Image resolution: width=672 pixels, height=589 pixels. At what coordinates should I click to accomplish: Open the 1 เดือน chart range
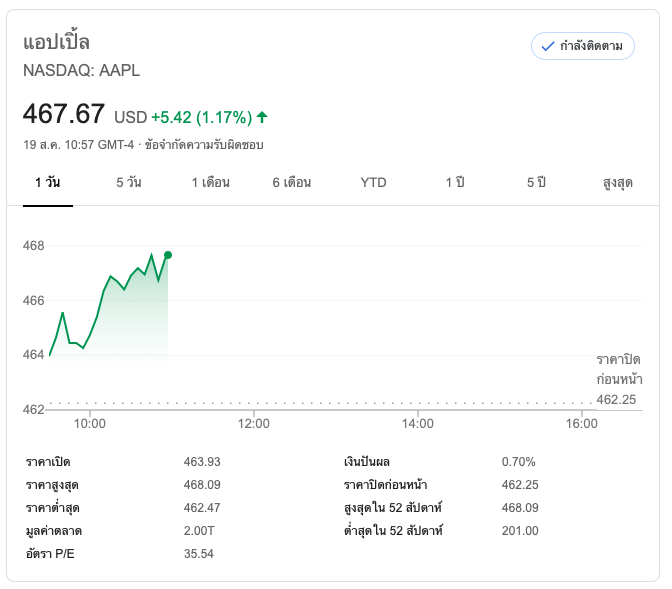click(x=211, y=182)
